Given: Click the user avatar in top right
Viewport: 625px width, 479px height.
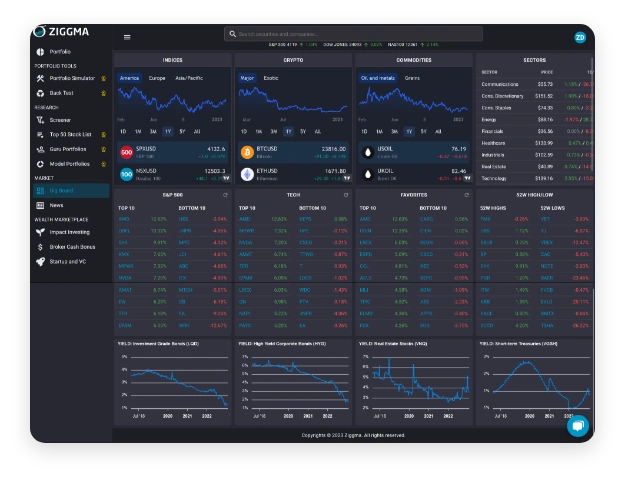Looking at the screenshot, I should 580,37.
